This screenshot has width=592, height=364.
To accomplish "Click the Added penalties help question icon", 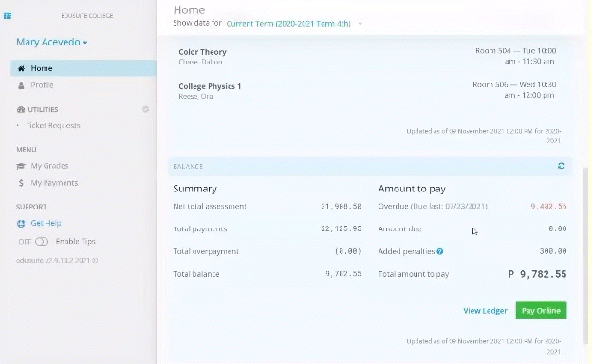I will coord(440,251).
